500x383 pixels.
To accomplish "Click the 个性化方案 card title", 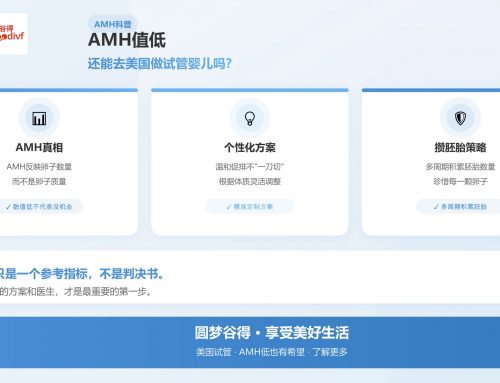I will [250, 147].
